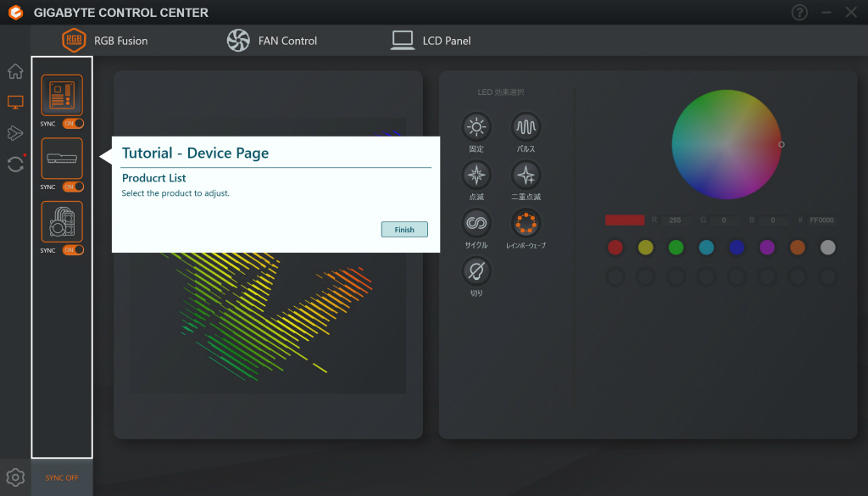
Task: Turn off LEDs with 切り icon
Action: (x=476, y=270)
